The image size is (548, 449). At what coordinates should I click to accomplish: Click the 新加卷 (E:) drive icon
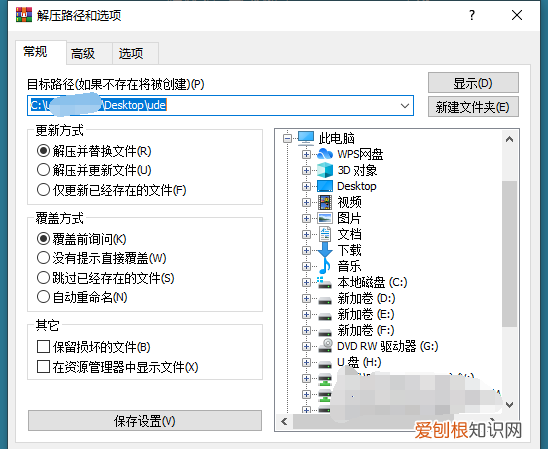tap(325, 316)
